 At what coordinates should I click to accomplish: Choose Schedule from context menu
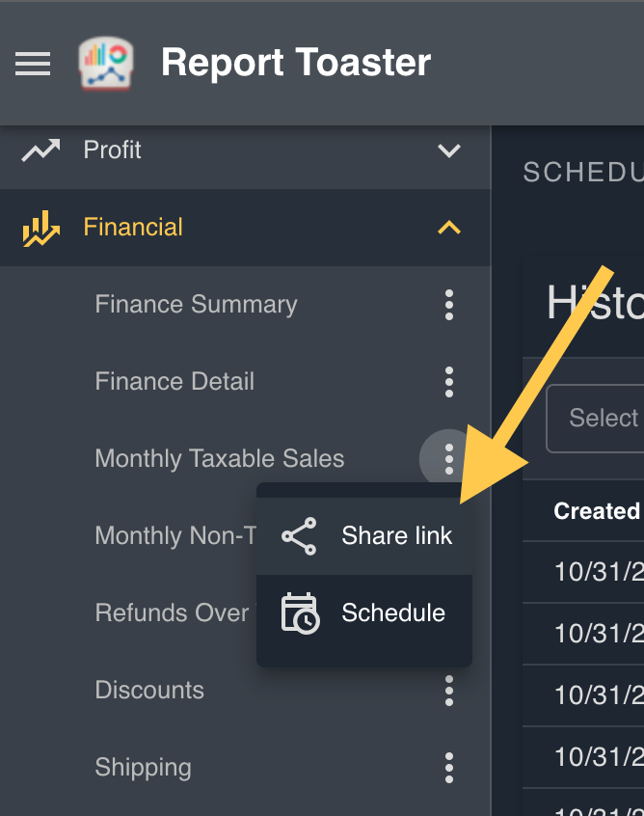[393, 613]
